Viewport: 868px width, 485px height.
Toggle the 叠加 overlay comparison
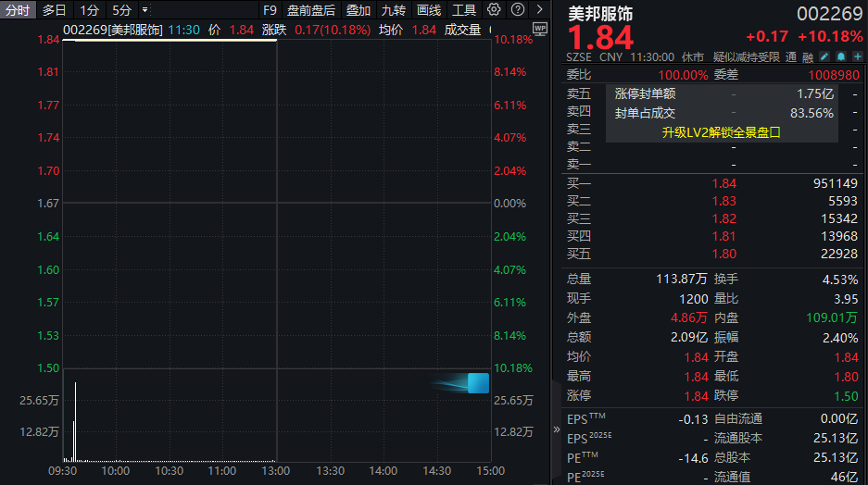359,10
